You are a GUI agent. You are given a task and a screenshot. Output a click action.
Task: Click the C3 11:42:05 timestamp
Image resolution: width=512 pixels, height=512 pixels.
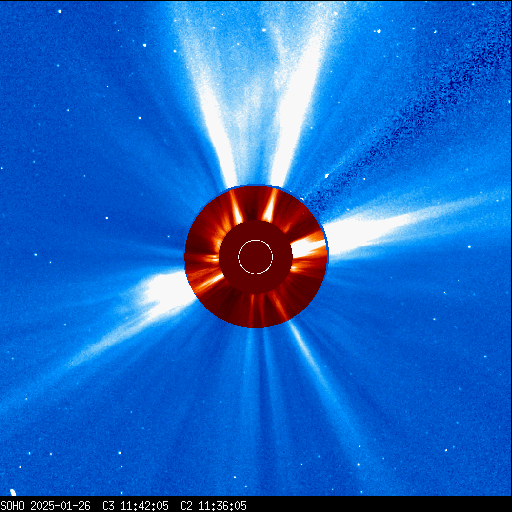(135, 506)
